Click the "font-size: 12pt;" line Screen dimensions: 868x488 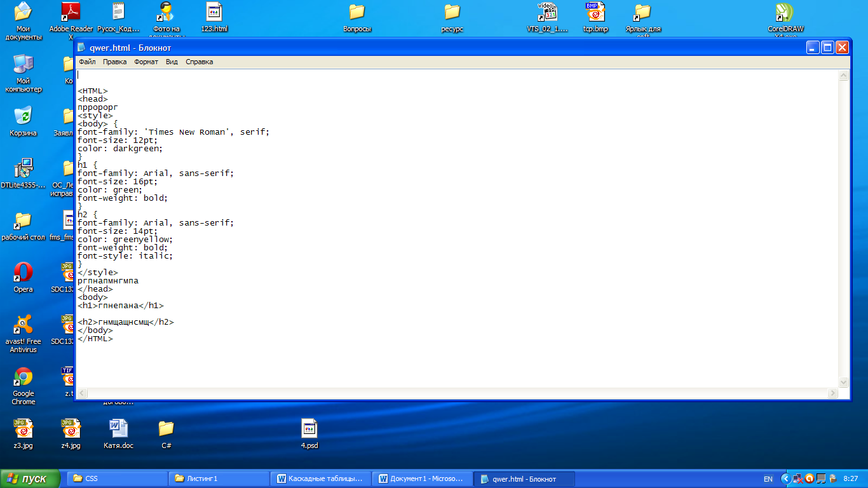pos(118,140)
